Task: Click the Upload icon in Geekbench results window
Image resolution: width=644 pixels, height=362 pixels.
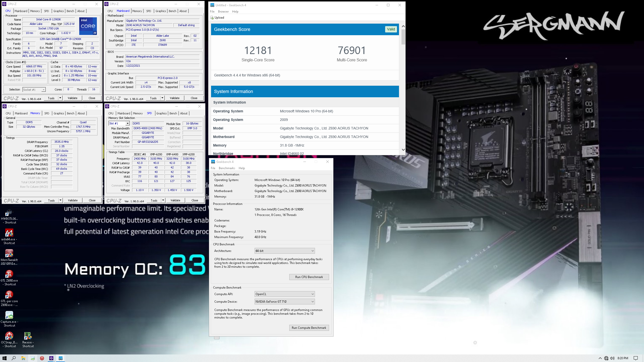Action: tap(212, 18)
